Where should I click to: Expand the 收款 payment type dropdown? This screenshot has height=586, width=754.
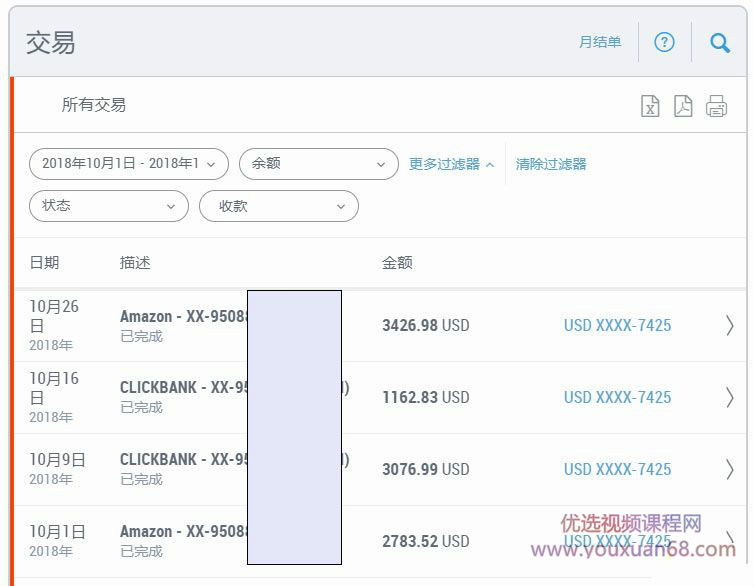[x=278, y=206]
